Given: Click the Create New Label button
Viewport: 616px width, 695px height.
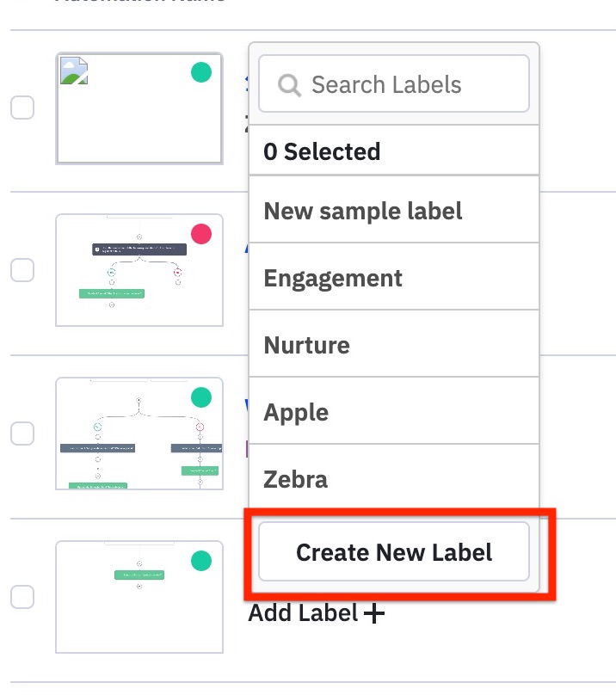Looking at the screenshot, I should (393, 553).
